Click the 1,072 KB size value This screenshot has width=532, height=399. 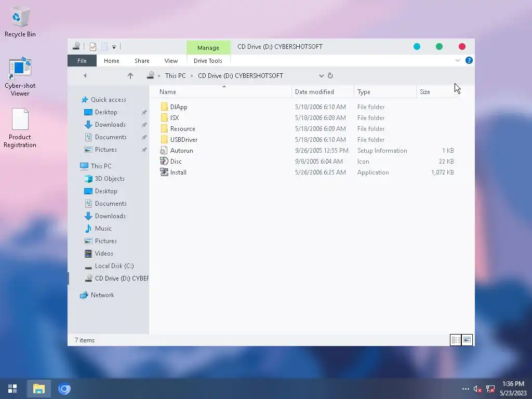click(x=443, y=172)
